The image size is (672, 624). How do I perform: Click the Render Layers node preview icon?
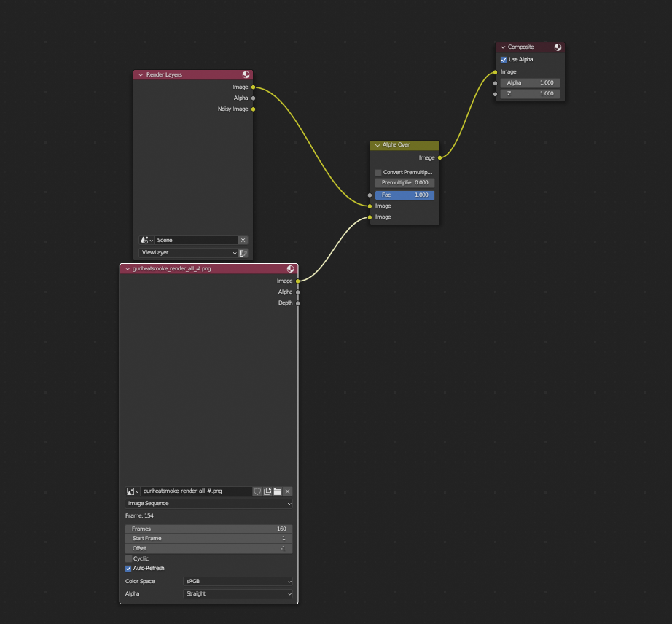pyautogui.click(x=246, y=74)
